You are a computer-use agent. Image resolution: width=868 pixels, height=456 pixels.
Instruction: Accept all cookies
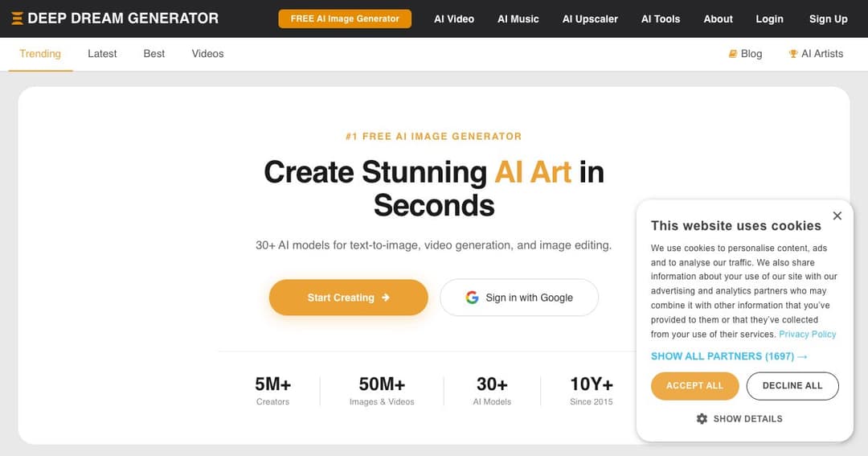(694, 386)
